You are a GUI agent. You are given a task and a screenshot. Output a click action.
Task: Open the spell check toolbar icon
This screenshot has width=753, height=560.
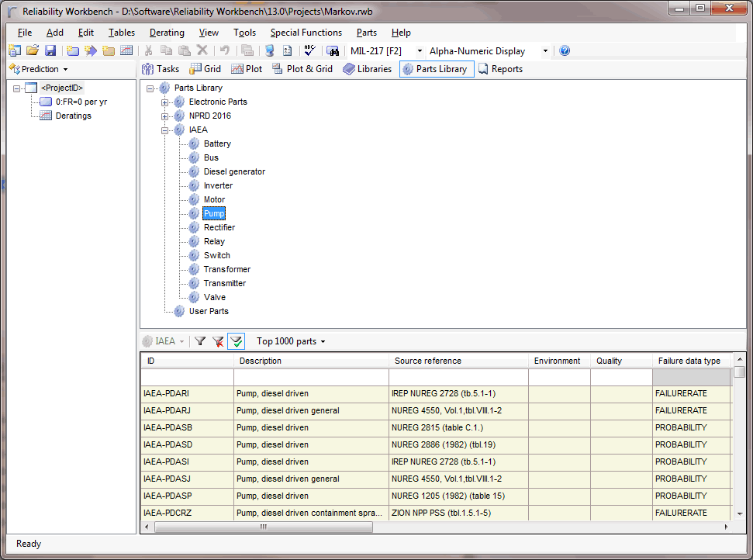(308, 50)
